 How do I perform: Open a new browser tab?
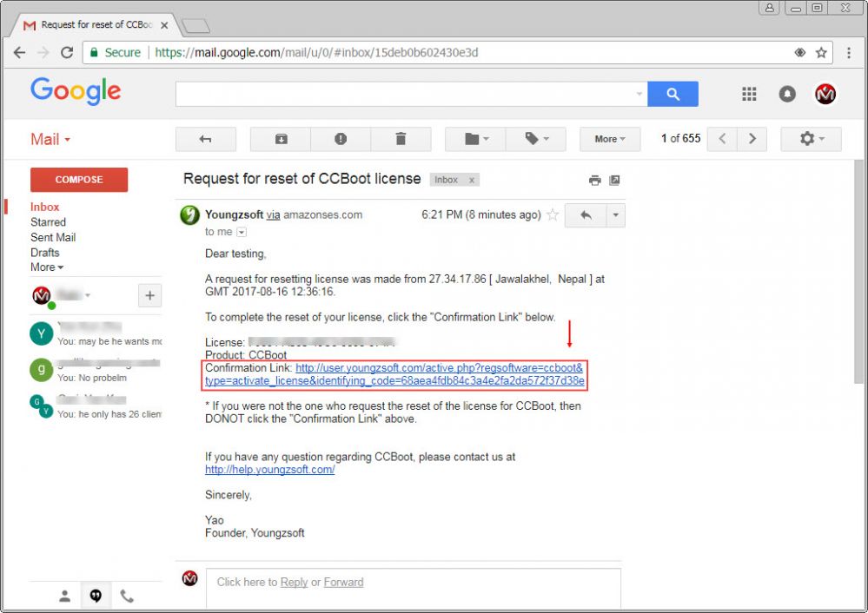pos(196,25)
